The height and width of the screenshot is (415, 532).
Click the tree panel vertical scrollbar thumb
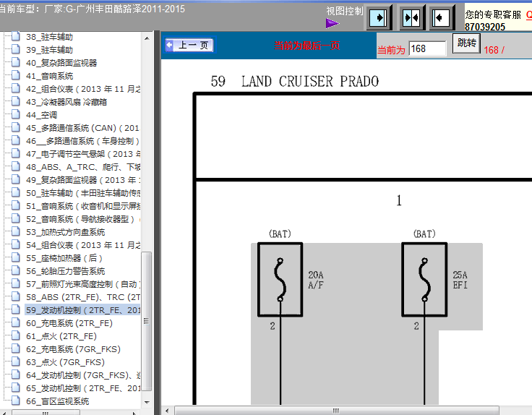click(147, 321)
